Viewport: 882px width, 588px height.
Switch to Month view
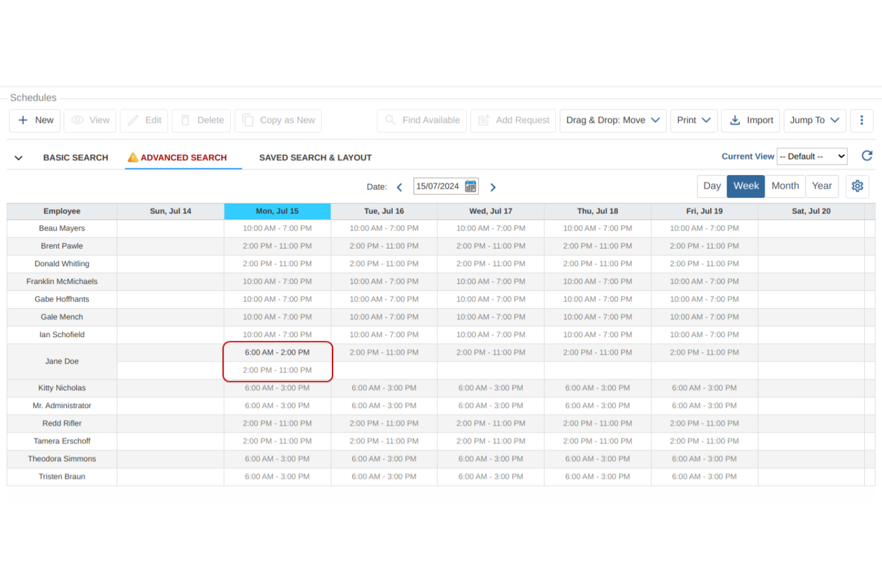point(785,186)
